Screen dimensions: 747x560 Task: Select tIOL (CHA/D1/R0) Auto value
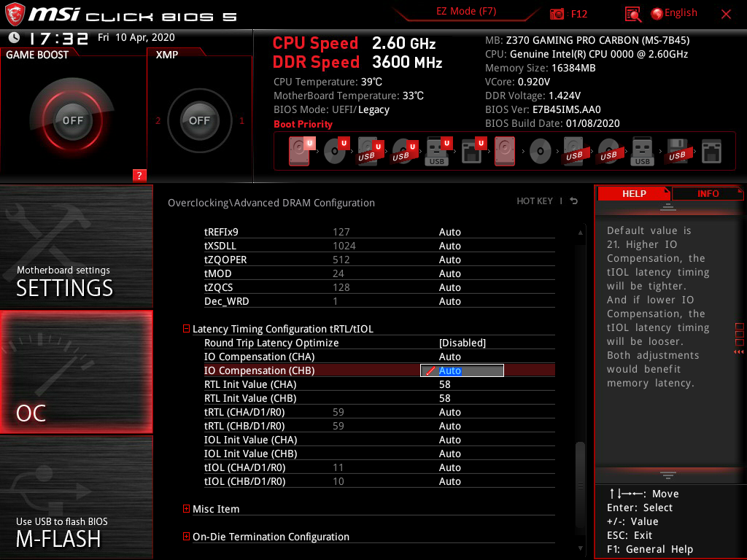click(449, 467)
